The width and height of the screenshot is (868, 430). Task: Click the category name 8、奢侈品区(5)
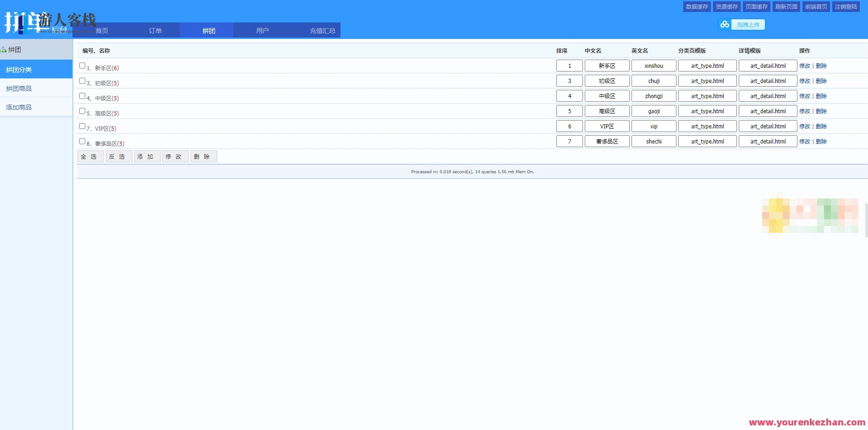tap(105, 143)
